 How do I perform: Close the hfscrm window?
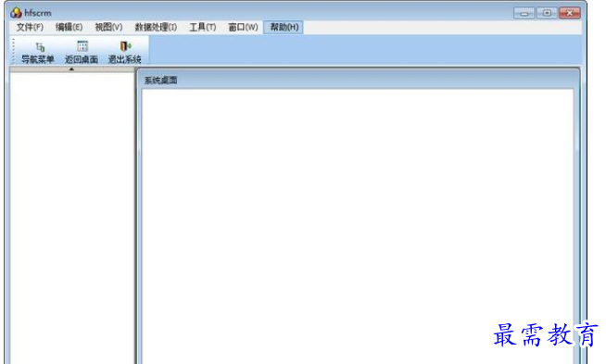pos(570,13)
